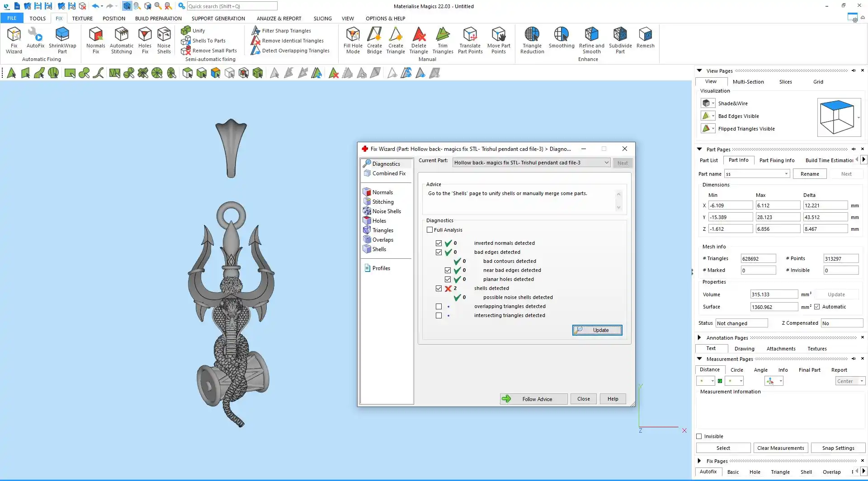Tick the Invisible measurement checkbox
The height and width of the screenshot is (481, 868).
coord(699,436)
